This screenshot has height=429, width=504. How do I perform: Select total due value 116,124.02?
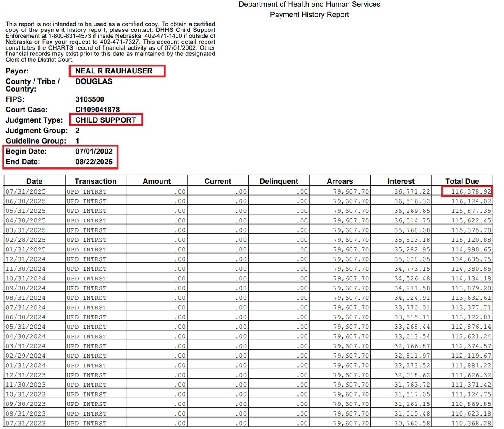(x=471, y=201)
